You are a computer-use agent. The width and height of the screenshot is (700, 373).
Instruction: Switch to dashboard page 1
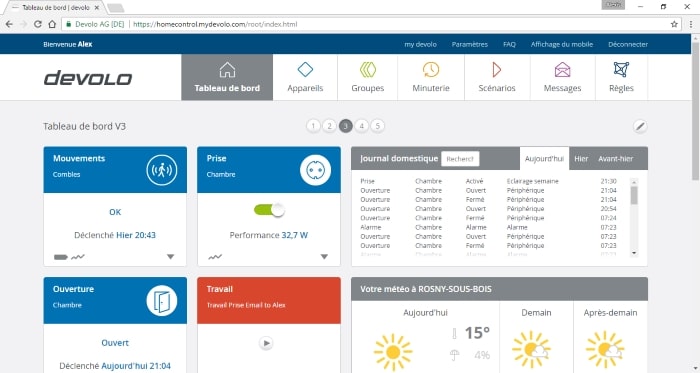(x=313, y=126)
